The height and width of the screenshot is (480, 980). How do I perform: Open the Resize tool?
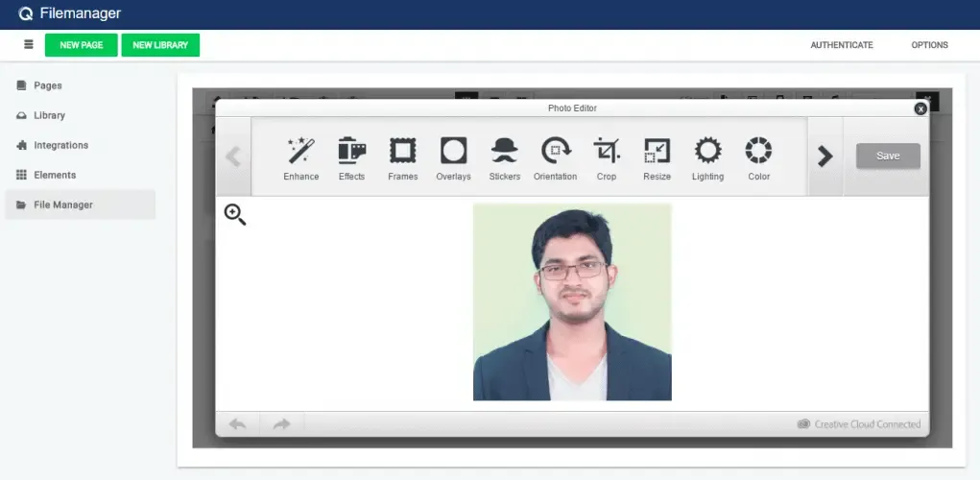[x=657, y=158]
